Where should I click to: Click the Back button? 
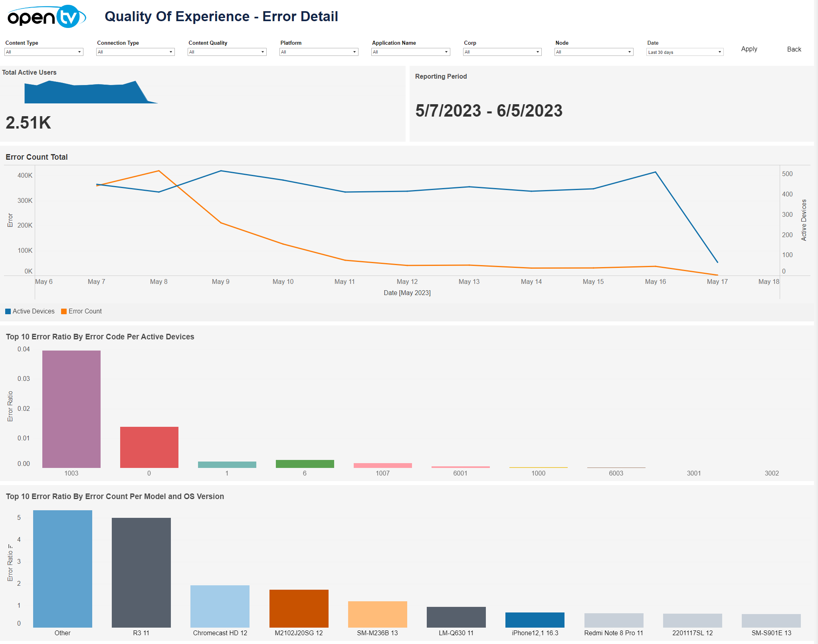[x=794, y=49]
